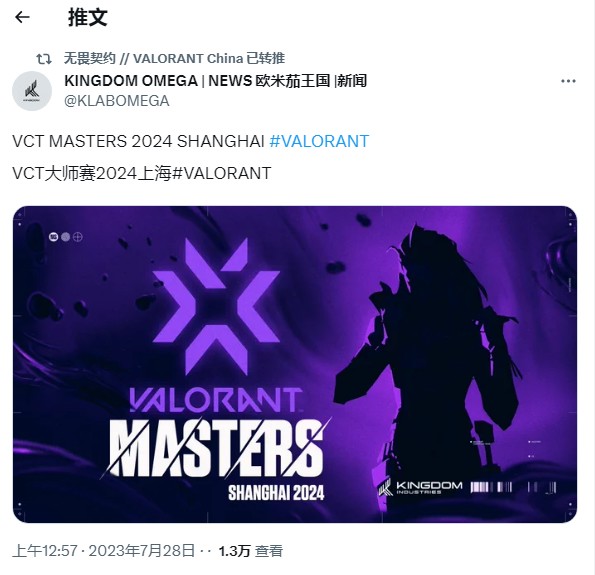This screenshot has width=595, height=575.
Task: Open the VCT Masters Shanghai 2024 image
Action: tap(295, 364)
